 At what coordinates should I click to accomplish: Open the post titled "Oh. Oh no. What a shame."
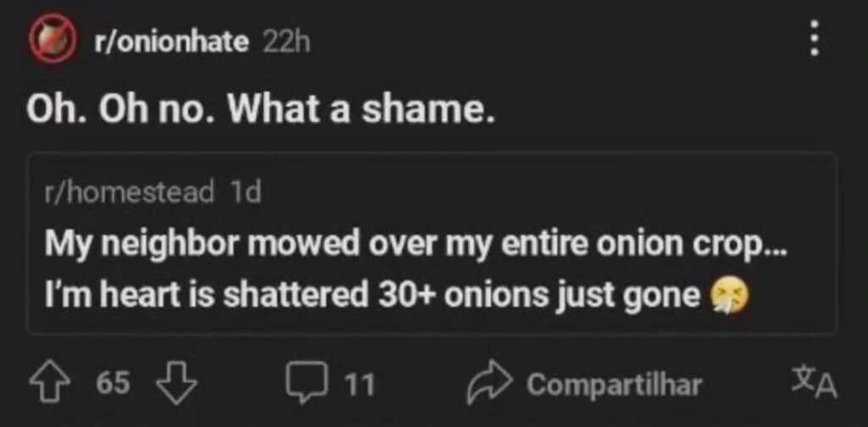(260, 111)
